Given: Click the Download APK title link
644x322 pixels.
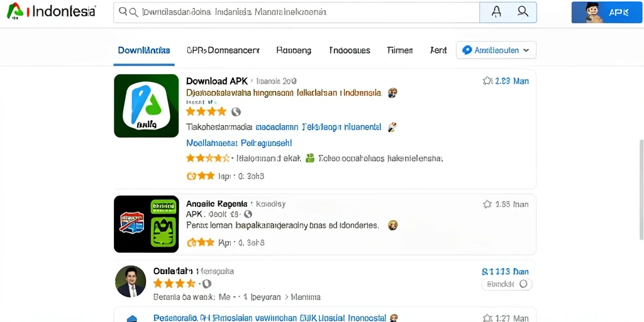Looking at the screenshot, I should point(217,81).
